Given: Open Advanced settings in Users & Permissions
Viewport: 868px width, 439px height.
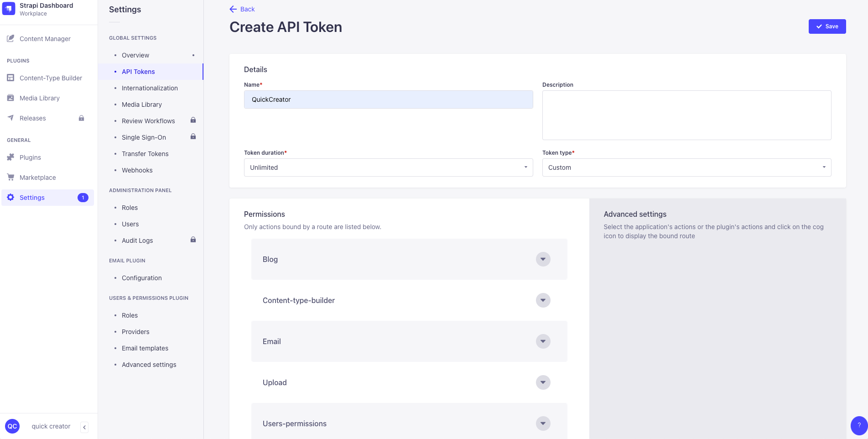Looking at the screenshot, I should (x=149, y=365).
